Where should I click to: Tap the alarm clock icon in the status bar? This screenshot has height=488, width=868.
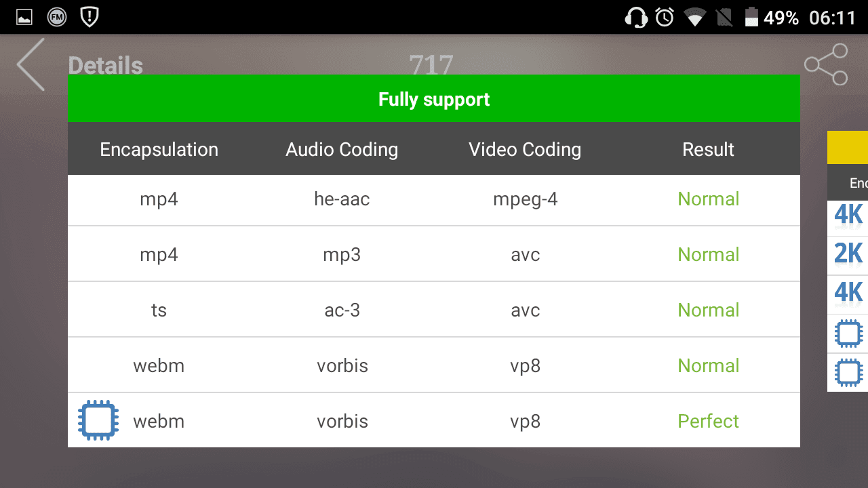tap(665, 17)
